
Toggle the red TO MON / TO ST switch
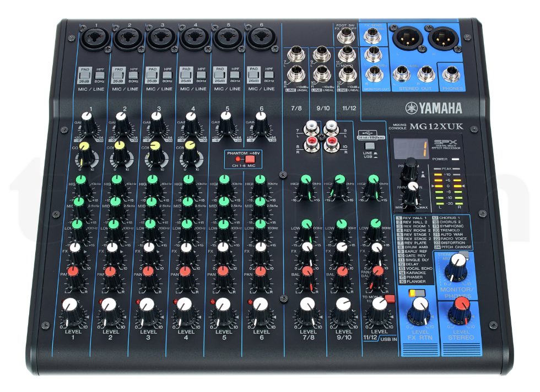(390, 298)
